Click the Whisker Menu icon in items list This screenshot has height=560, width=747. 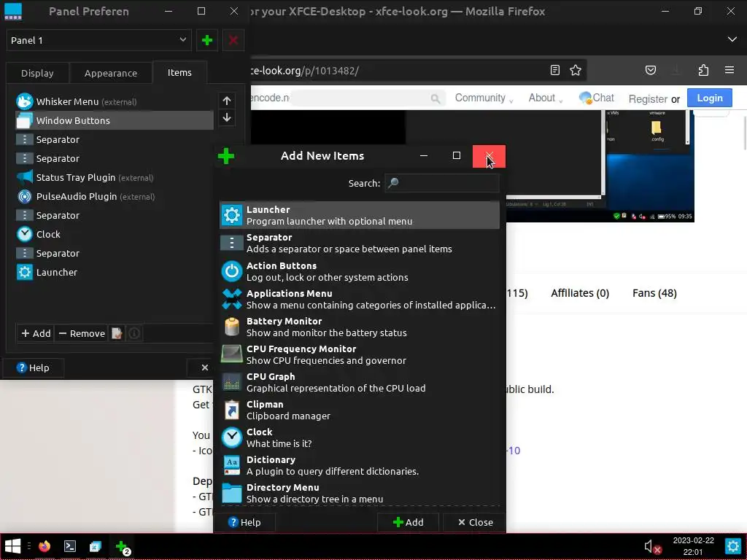(24, 101)
